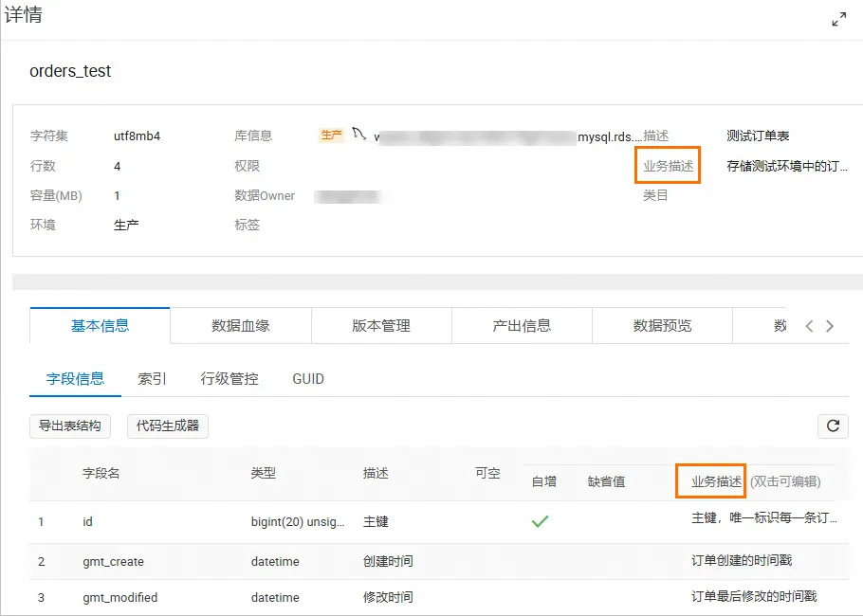Click the orders_test table title
The height and width of the screenshot is (616, 863).
(70, 71)
